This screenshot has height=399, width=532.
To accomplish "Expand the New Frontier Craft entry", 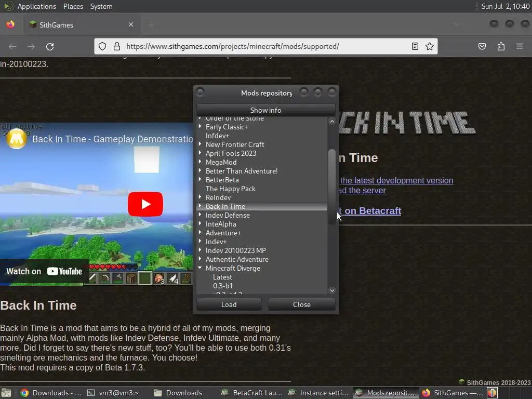I will (x=200, y=144).
